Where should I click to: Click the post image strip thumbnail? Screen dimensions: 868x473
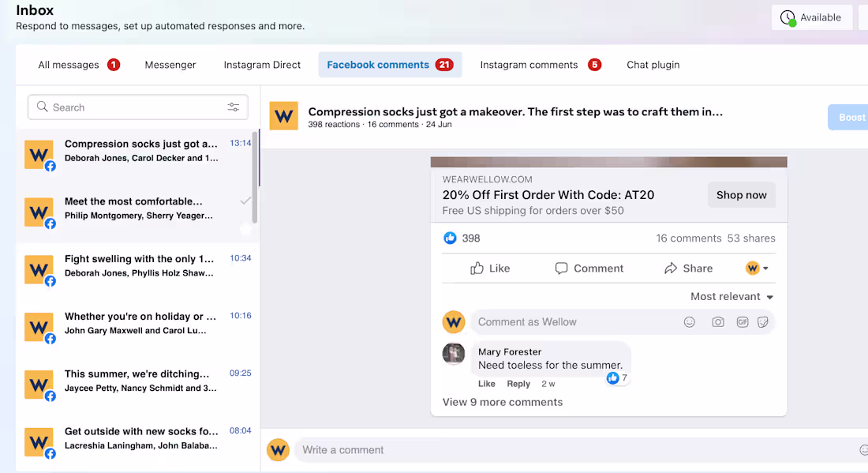pyautogui.click(x=608, y=162)
